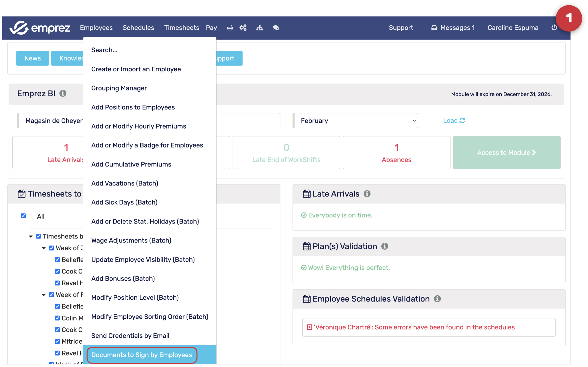Click the printer icon in navbar
Screen dimensions: 588x367
click(x=230, y=28)
